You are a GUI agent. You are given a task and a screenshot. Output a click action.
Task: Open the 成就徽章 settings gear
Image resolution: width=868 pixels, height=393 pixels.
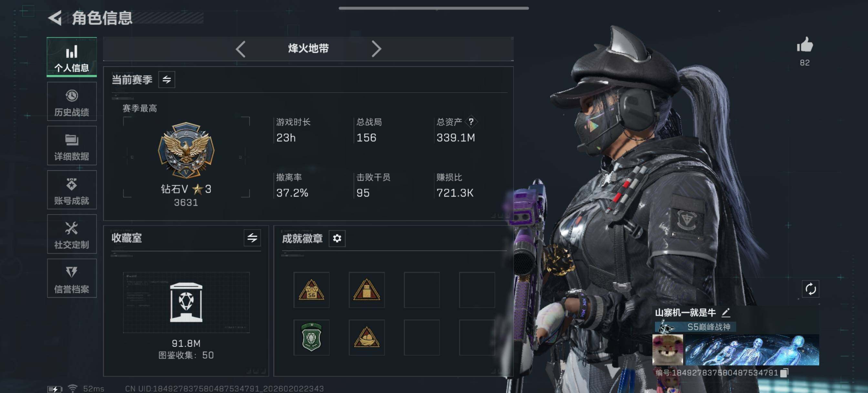pos(337,239)
